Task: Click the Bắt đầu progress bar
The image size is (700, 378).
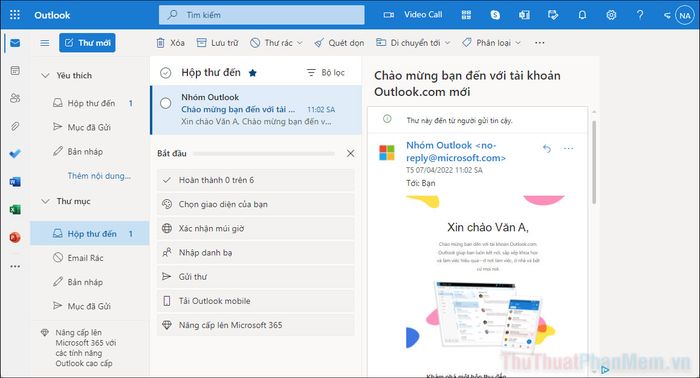Action: click(x=263, y=154)
